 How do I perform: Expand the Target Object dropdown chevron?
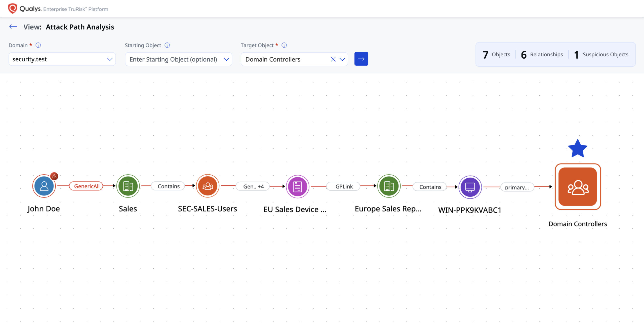point(342,59)
